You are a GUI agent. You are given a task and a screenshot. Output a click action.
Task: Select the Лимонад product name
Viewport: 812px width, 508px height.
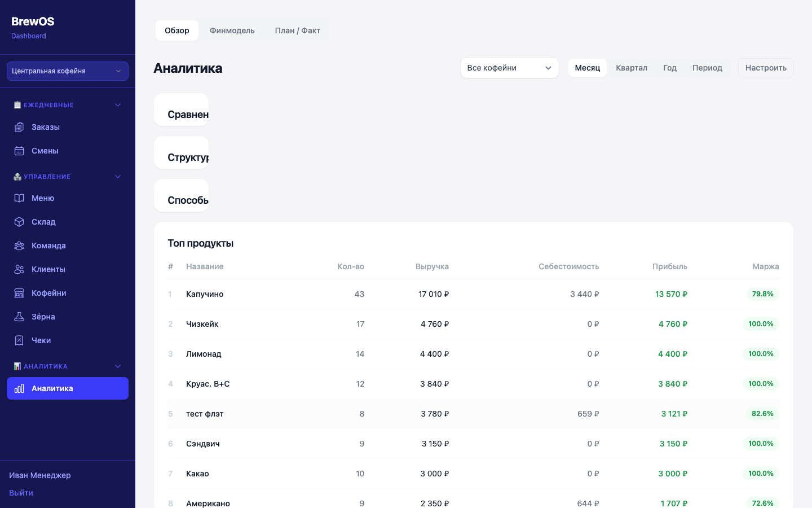pos(204,354)
